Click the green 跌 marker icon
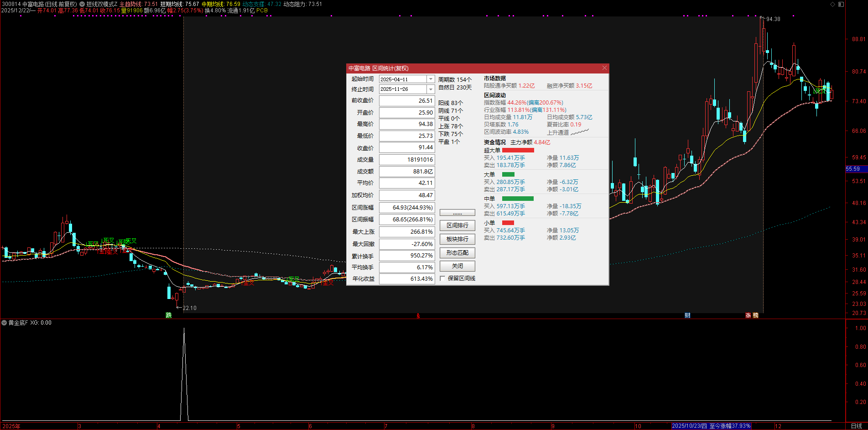This screenshot has width=868, height=430. (x=168, y=315)
